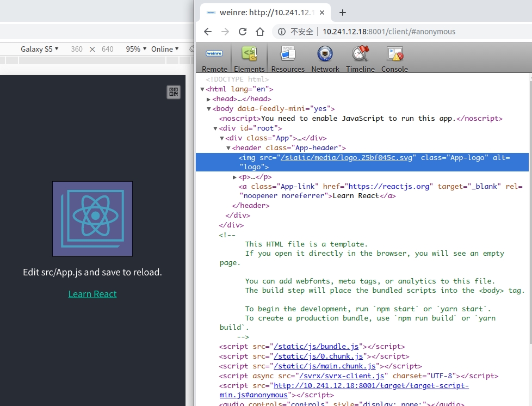Expand the p element node

coord(235,177)
